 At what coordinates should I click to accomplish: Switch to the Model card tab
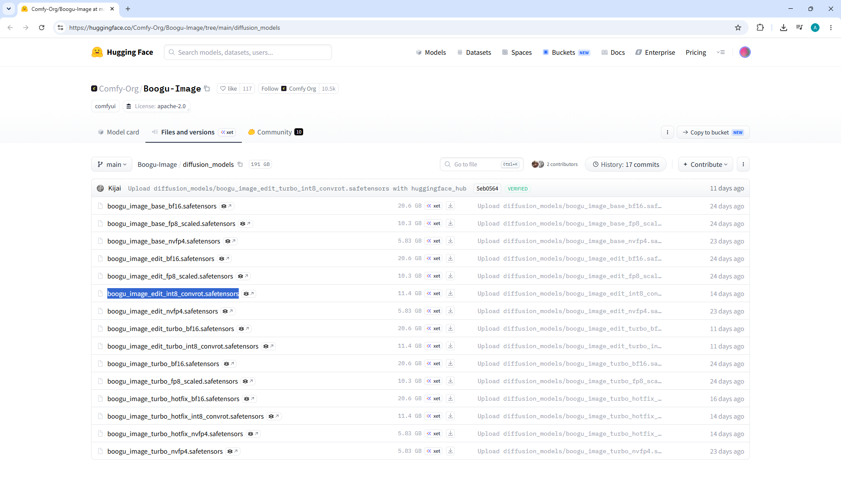tap(118, 132)
